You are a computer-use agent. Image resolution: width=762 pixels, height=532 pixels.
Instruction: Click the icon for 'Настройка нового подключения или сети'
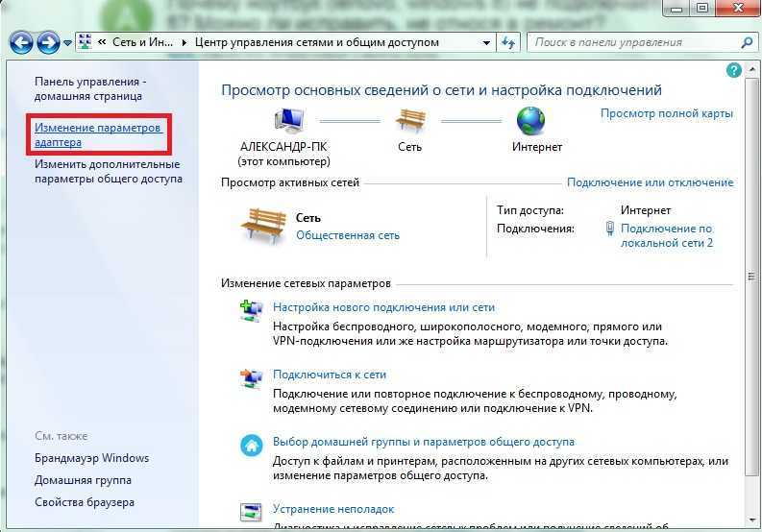[x=251, y=311]
